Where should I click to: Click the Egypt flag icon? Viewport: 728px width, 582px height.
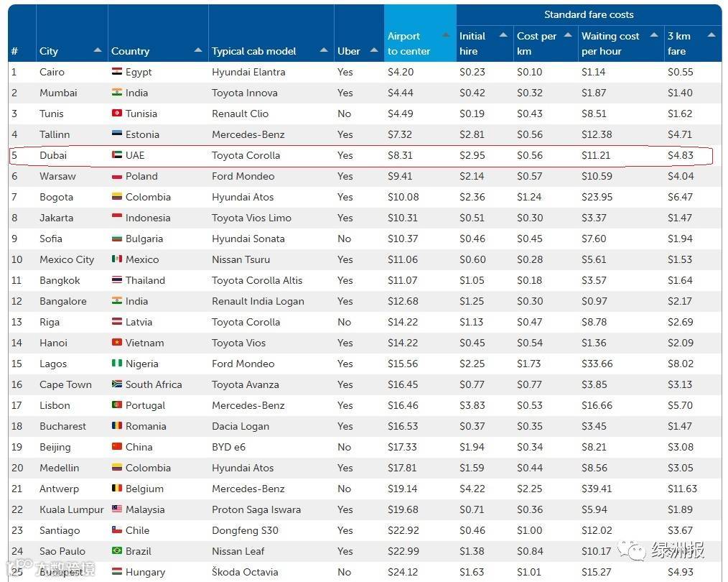117,72
